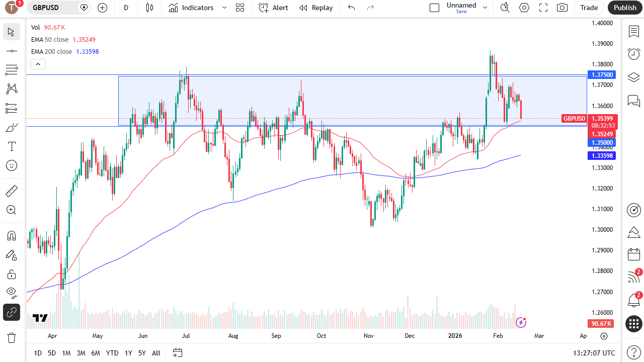Select the YTD date range

point(112,353)
